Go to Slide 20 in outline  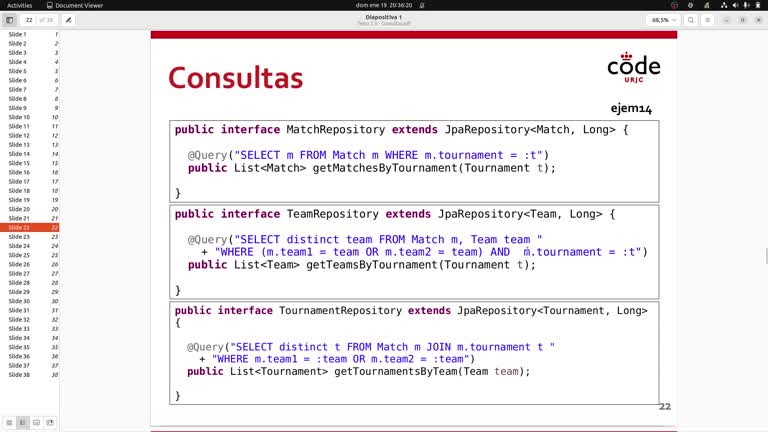pos(30,209)
